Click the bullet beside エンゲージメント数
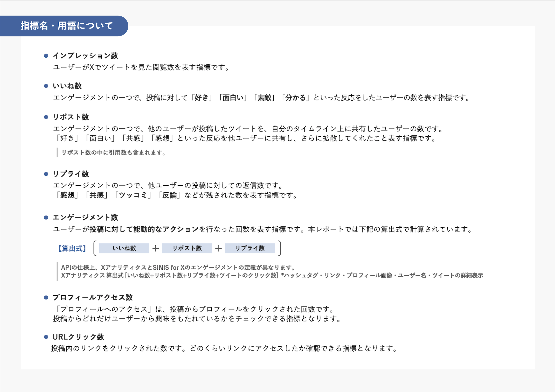 point(46,218)
